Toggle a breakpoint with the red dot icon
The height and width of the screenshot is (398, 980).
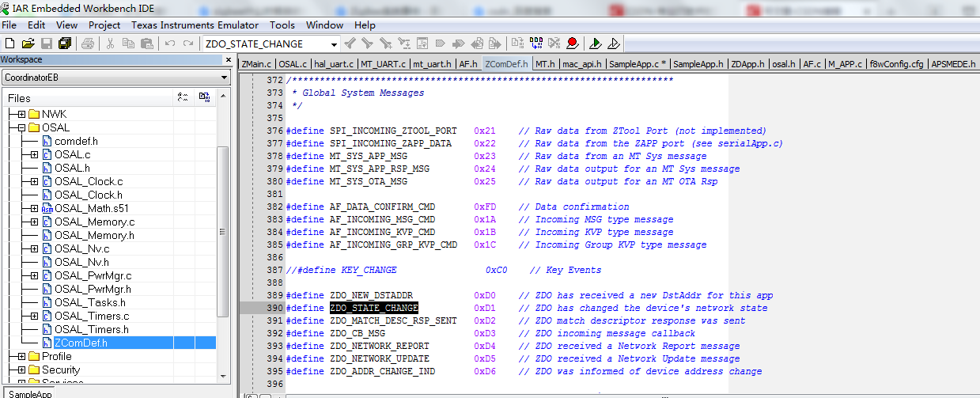click(x=572, y=44)
